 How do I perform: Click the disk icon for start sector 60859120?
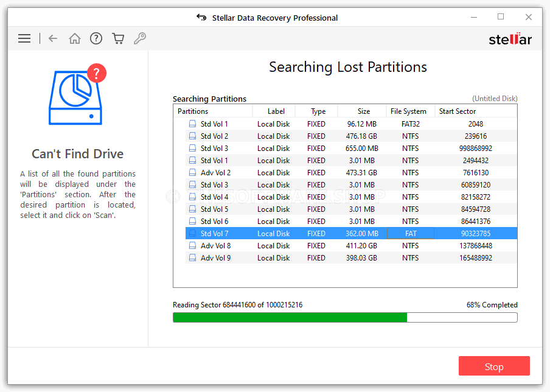point(193,185)
